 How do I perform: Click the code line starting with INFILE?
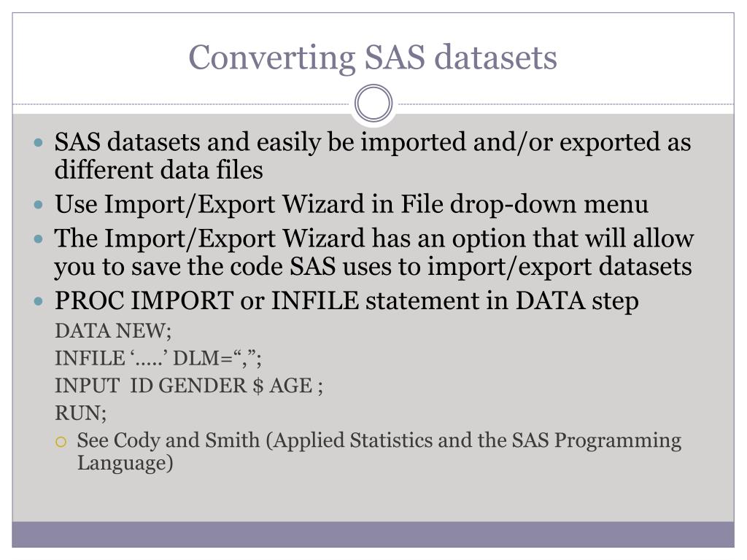click(x=158, y=358)
